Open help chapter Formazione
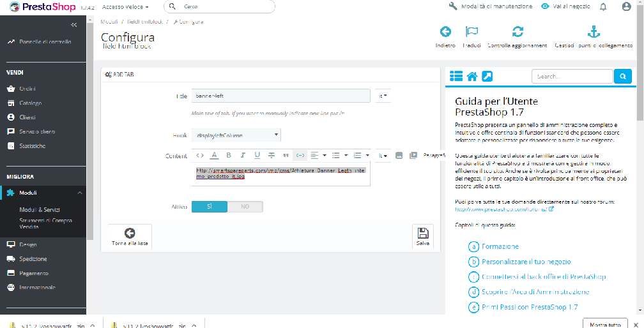The image size is (644, 328). coord(500,246)
